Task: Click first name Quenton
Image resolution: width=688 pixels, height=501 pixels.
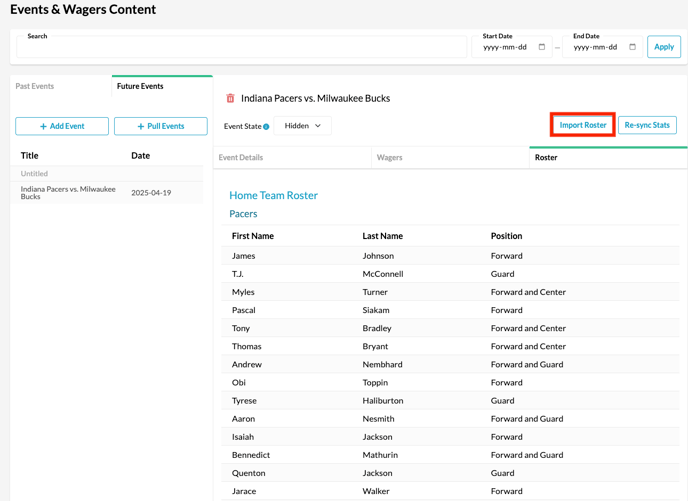Action: click(249, 473)
